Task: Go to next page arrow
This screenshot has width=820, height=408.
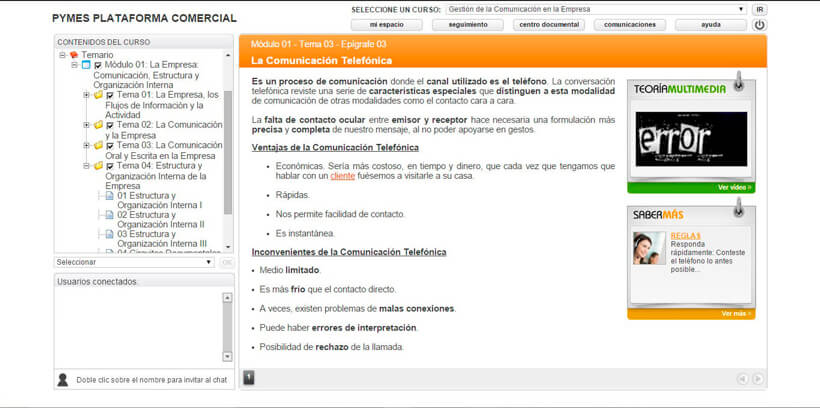Action: pyautogui.click(x=757, y=379)
